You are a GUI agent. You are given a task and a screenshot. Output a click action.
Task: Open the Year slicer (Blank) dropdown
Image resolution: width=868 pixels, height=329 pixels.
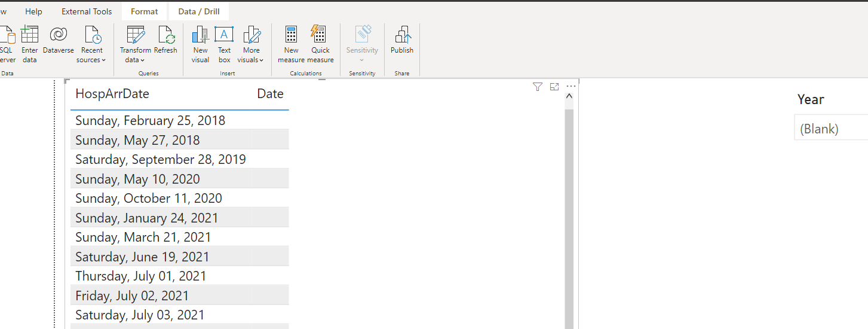point(831,128)
